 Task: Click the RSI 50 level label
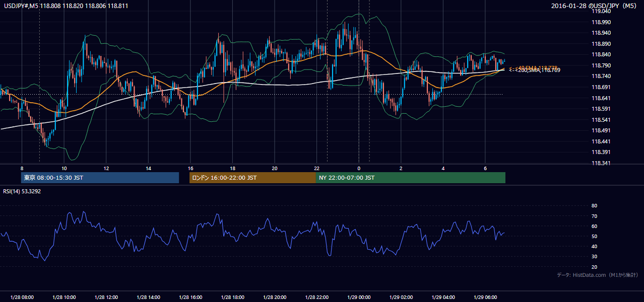point(594,236)
